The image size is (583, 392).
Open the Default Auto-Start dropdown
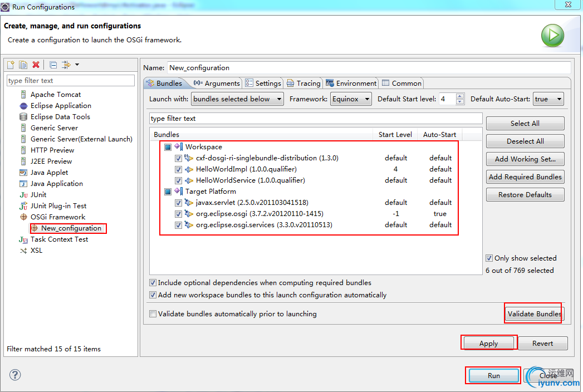pyautogui.click(x=548, y=99)
